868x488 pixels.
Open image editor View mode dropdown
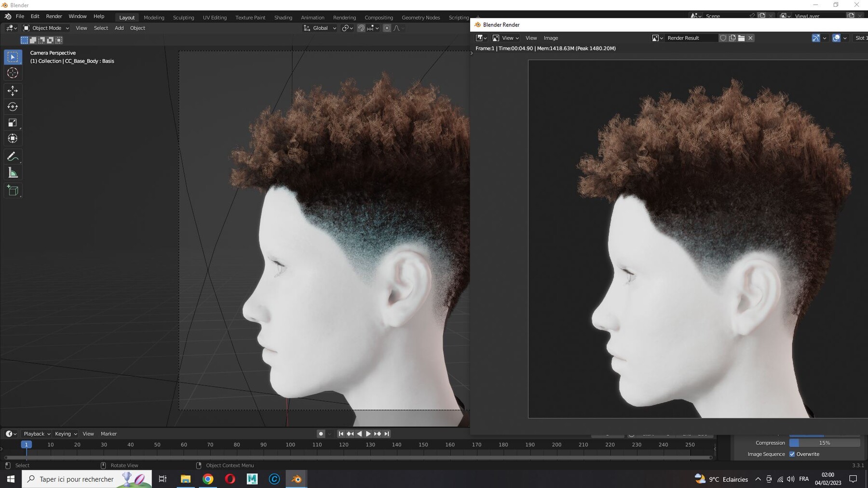505,38
